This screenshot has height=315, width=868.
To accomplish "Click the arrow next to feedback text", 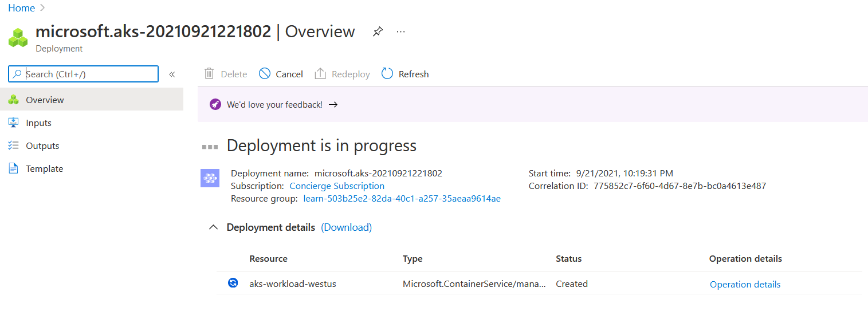I will click(x=333, y=105).
